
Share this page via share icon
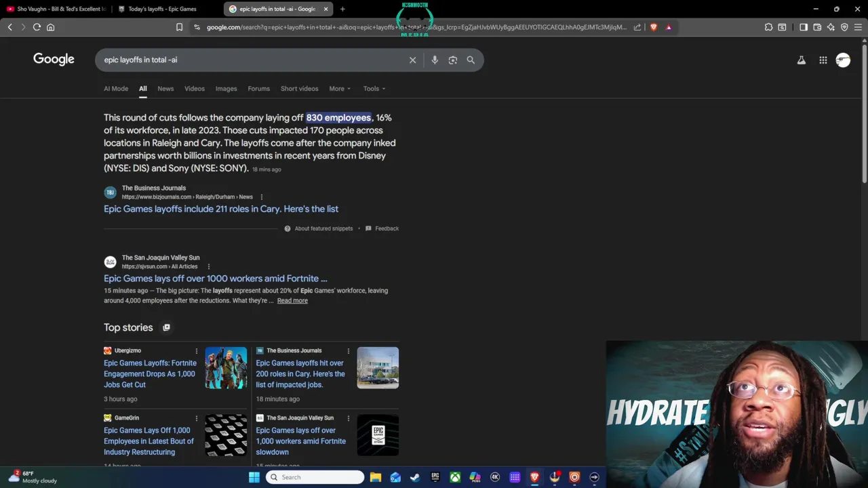[x=637, y=27]
